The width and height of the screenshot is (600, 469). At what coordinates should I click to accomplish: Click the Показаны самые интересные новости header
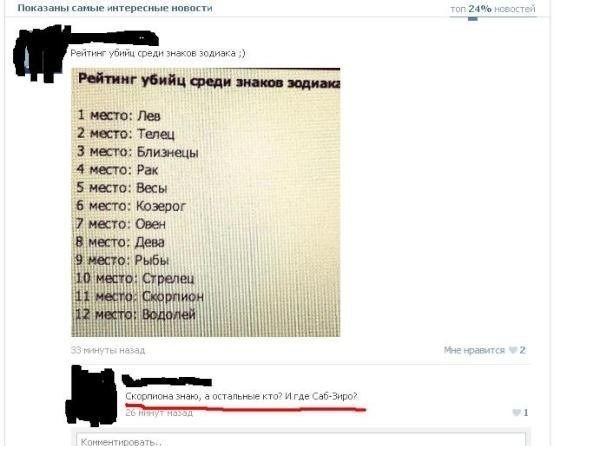coord(115,8)
